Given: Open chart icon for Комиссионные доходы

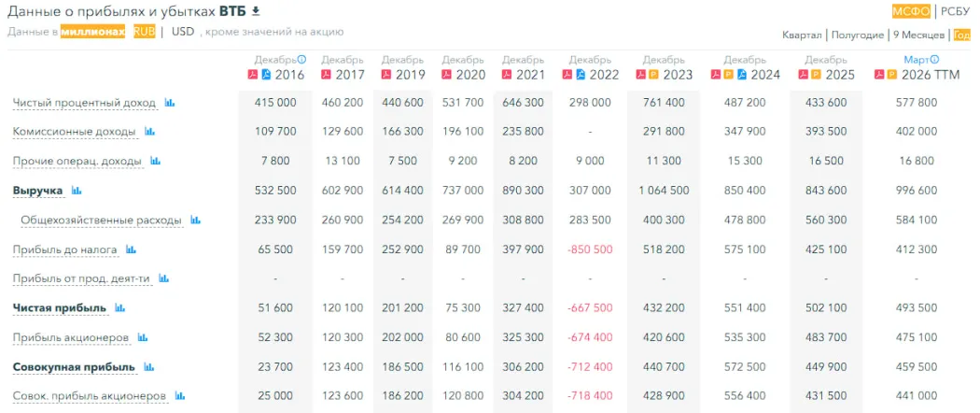Looking at the screenshot, I should 149,132.
